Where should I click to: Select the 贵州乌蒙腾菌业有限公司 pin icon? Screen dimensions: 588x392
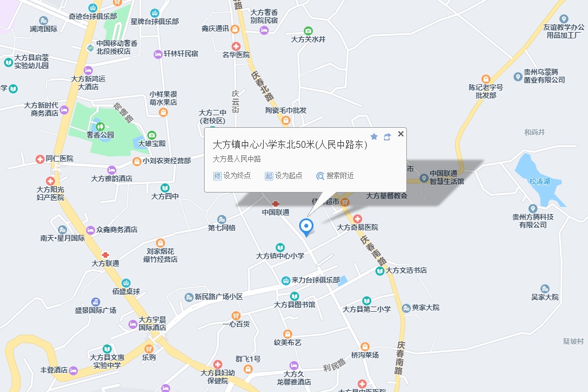point(518,77)
